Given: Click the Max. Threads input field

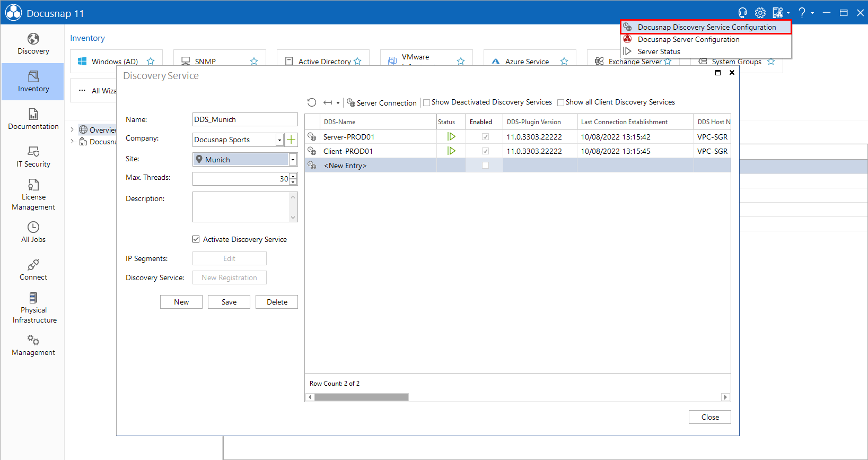Looking at the screenshot, I should [x=241, y=179].
